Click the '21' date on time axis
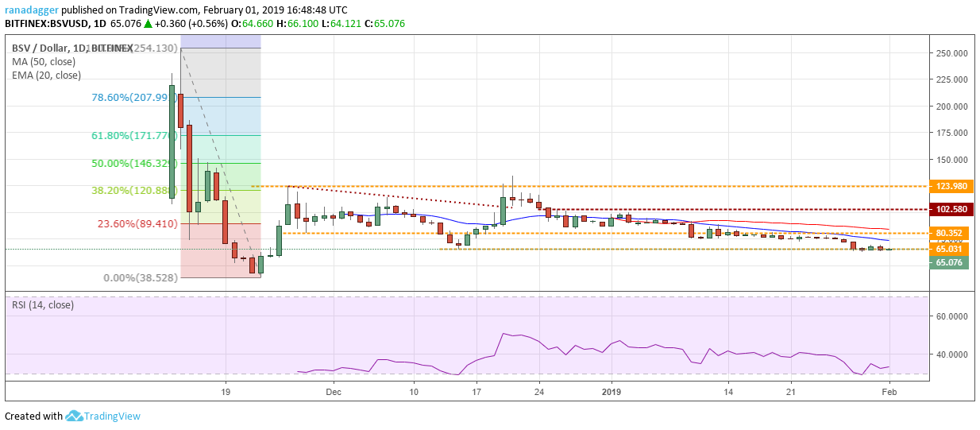This screenshot has height=430, width=980. pyautogui.click(x=790, y=392)
